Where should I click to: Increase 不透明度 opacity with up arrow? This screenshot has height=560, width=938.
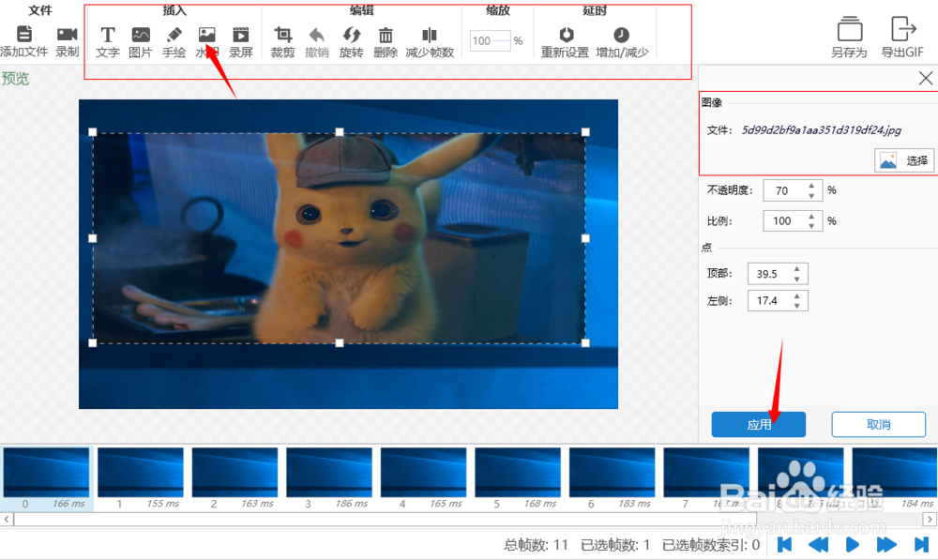pos(811,186)
